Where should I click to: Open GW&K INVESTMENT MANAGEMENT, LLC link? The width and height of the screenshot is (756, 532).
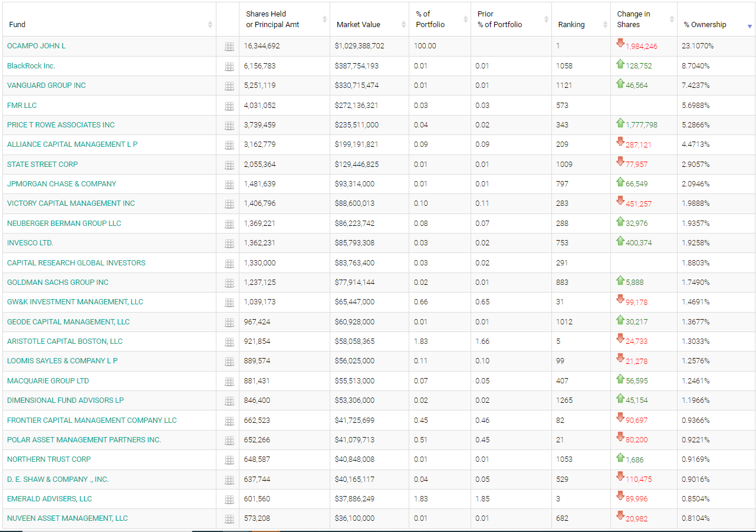(x=75, y=302)
